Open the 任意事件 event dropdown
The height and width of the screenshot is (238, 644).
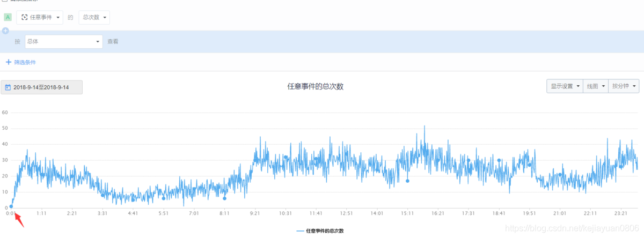click(x=40, y=18)
